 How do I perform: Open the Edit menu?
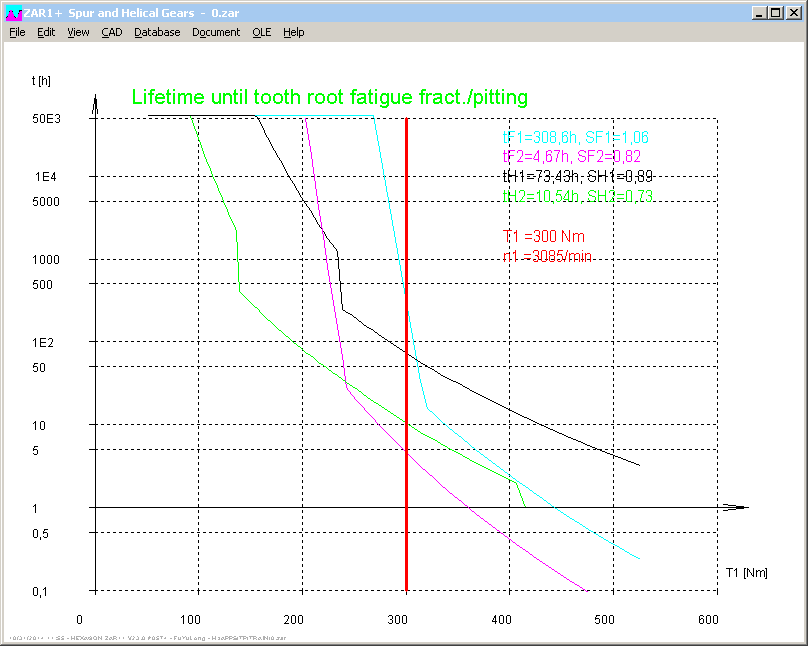click(x=46, y=32)
